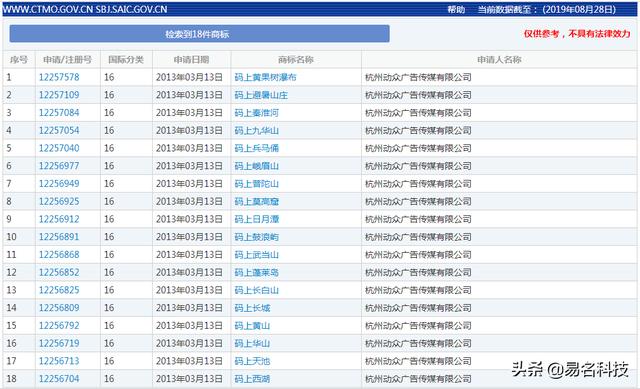Click the 申请日期 column header
The height and width of the screenshot is (389, 640).
tap(191, 60)
